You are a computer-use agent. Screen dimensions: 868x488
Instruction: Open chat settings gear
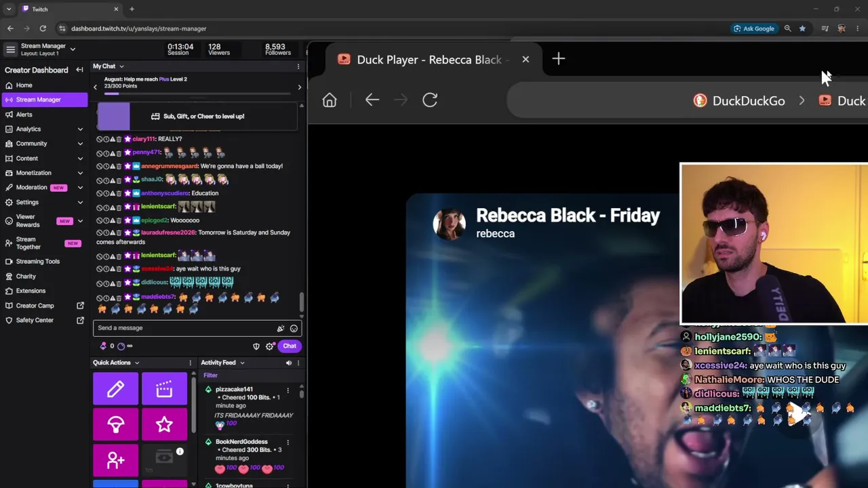(x=269, y=346)
